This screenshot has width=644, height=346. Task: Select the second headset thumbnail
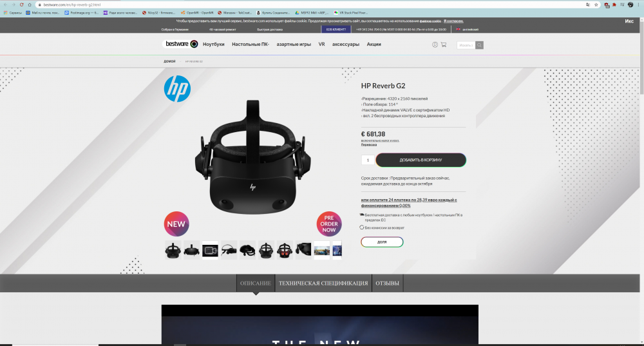(192, 250)
